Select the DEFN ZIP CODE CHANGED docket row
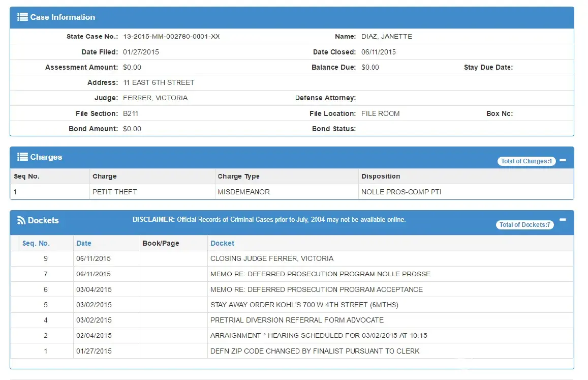Viewport: 588px width, 380px height. tap(315, 351)
